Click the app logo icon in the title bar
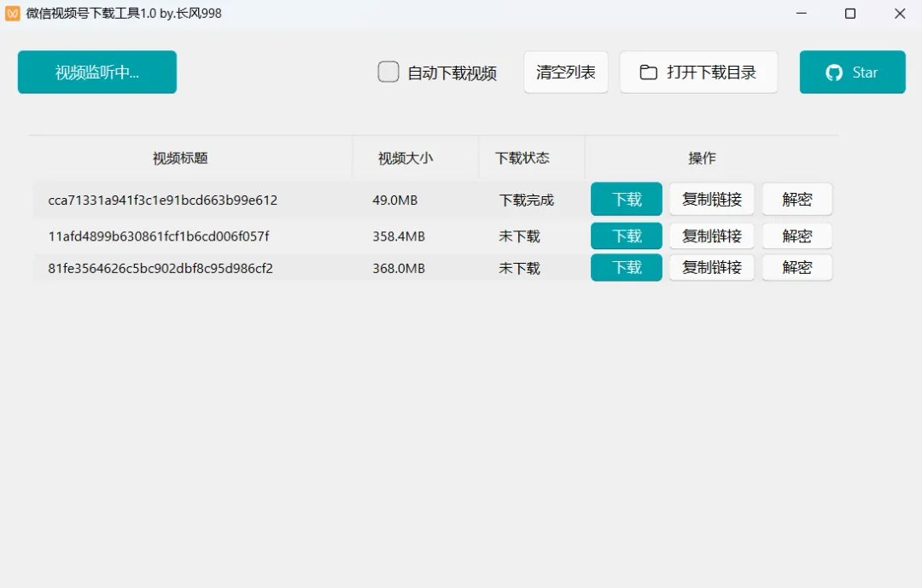Viewport: 922px width, 588px height. click(x=11, y=13)
